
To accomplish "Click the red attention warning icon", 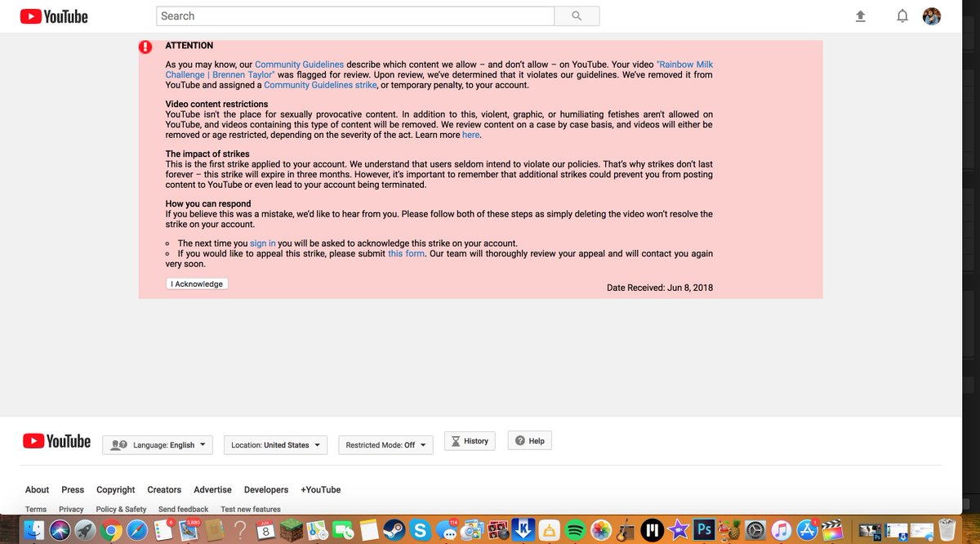I will pos(145,47).
